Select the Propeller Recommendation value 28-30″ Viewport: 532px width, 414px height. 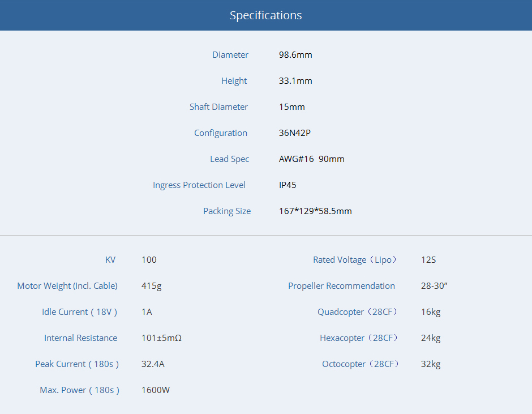[x=434, y=286]
